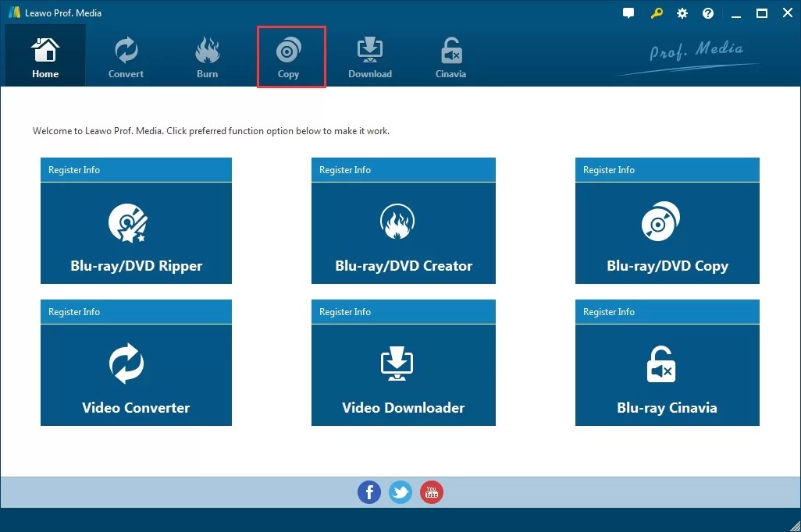Open Leawo's YouTube channel icon
The height and width of the screenshot is (532, 801).
432,492
